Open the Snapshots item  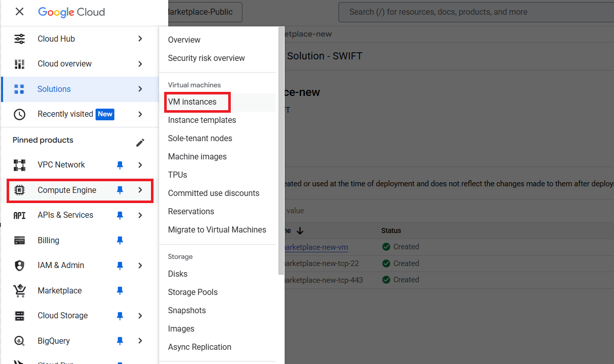[187, 310]
